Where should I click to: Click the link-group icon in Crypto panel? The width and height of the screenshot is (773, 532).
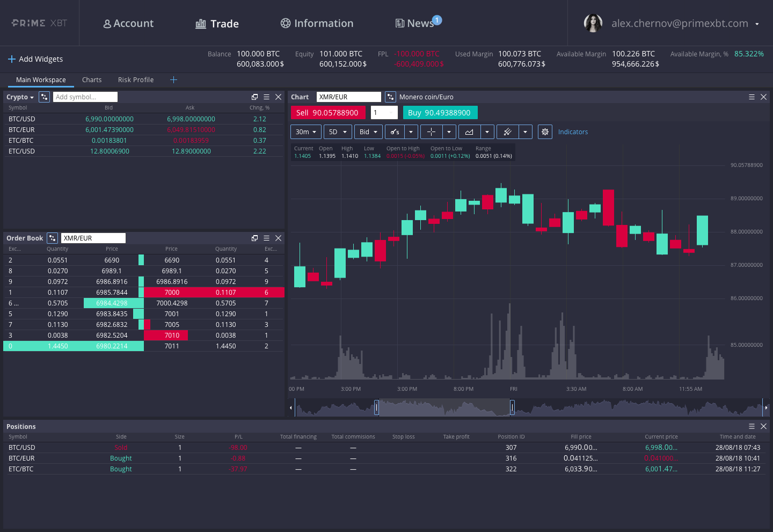(45, 97)
